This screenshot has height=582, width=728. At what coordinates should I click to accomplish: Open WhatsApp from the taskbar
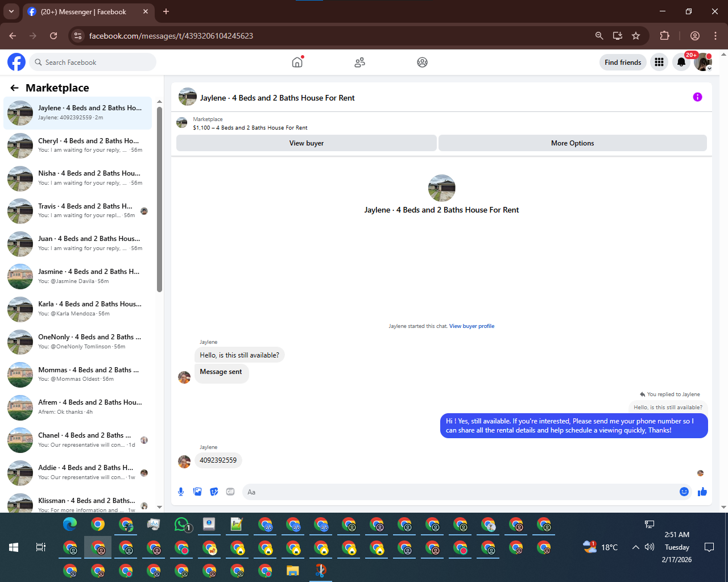tap(182, 525)
